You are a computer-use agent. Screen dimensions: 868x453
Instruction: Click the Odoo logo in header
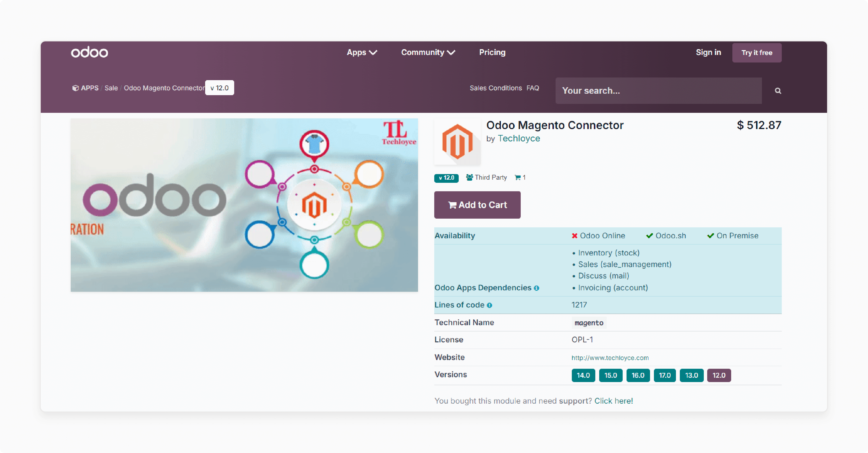tap(89, 52)
